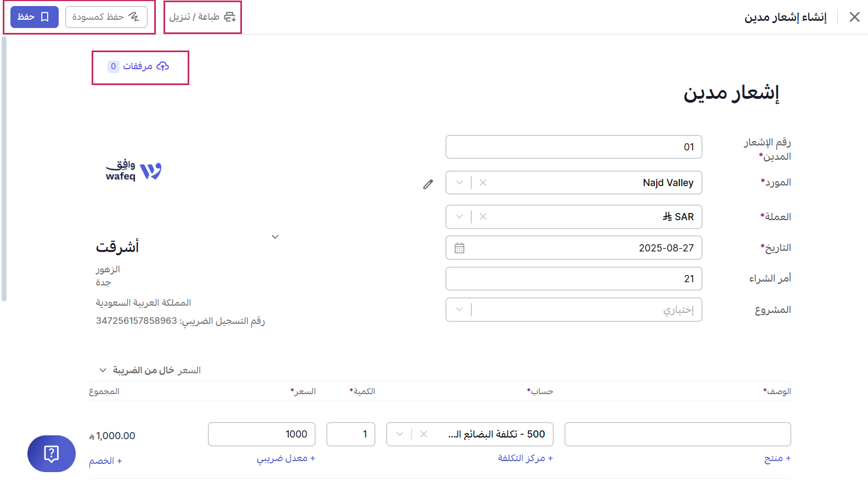This screenshot has width=868, height=482.
Task: Expand the supplier dropdown arrow
Action: 459,183
